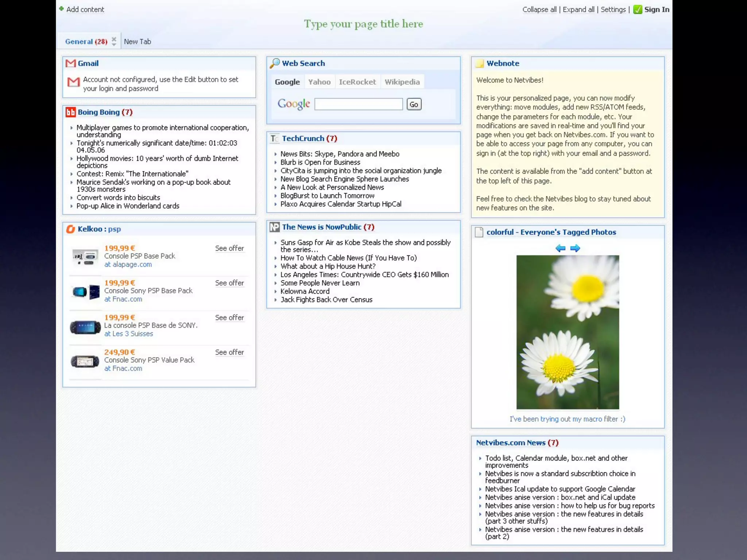This screenshot has height=560, width=747.
Task: Click Collapse all link
Action: (539, 9)
